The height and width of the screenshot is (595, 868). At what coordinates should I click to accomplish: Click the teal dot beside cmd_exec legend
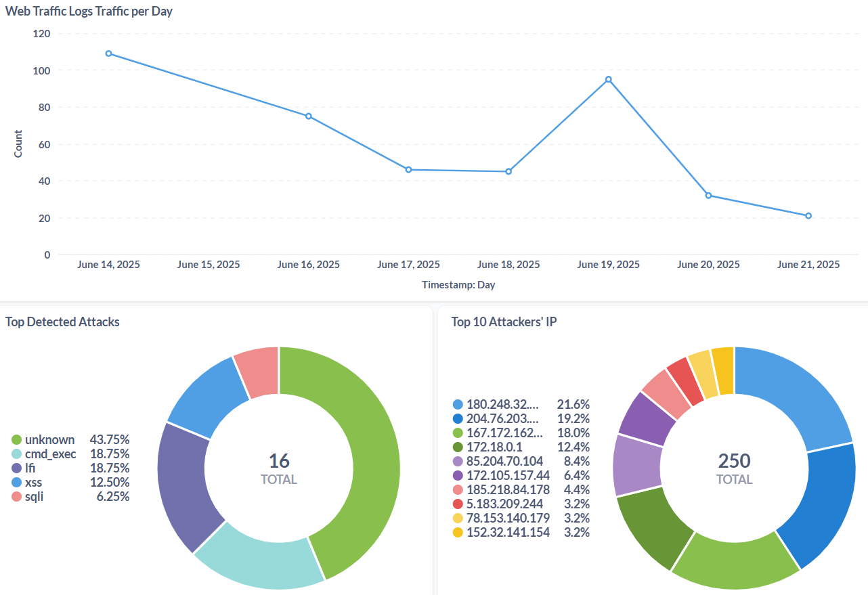click(x=17, y=454)
